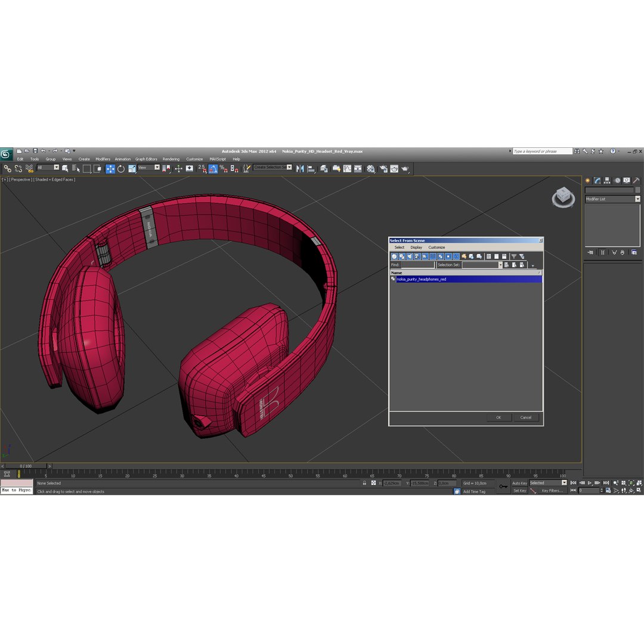This screenshot has height=644, width=644.
Task: Open the Create panel star tab
Action: coord(588,180)
